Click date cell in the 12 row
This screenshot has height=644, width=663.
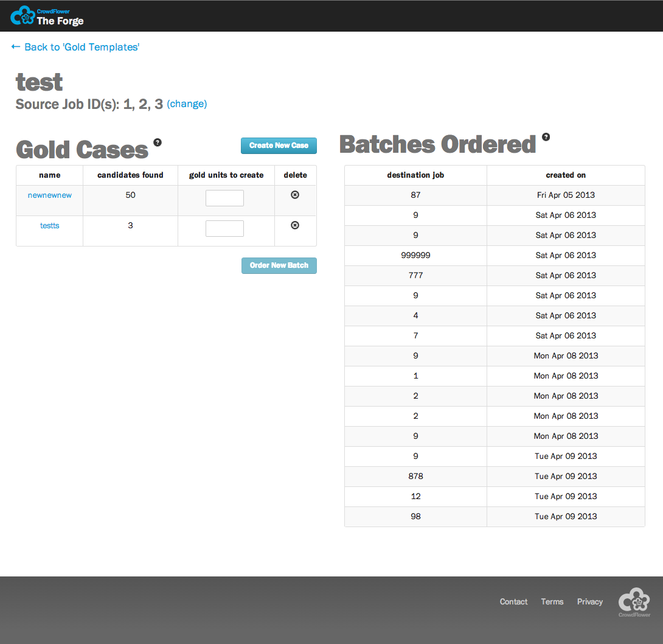(566, 496)
